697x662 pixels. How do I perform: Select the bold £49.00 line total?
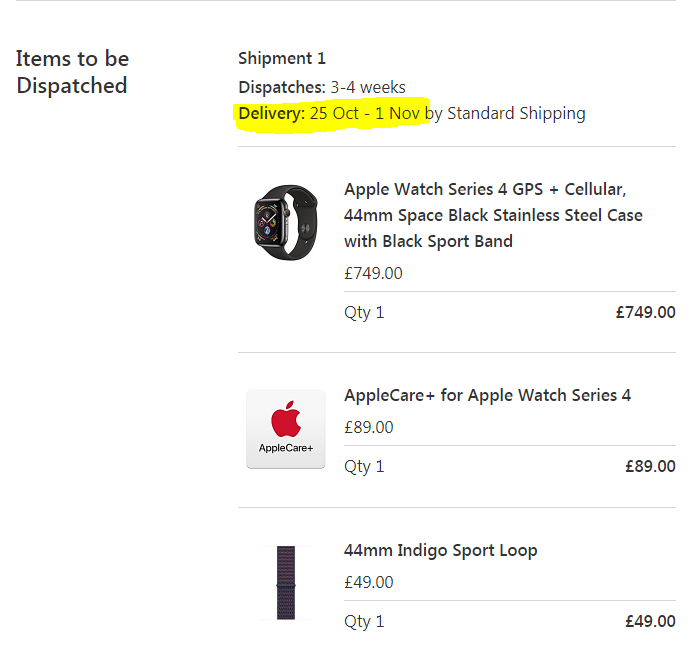650,621
